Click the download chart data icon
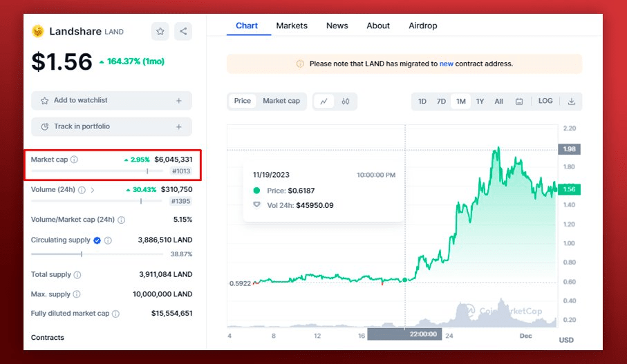Image resolution: width=627 pixels, height=364 pixels. 572,102
